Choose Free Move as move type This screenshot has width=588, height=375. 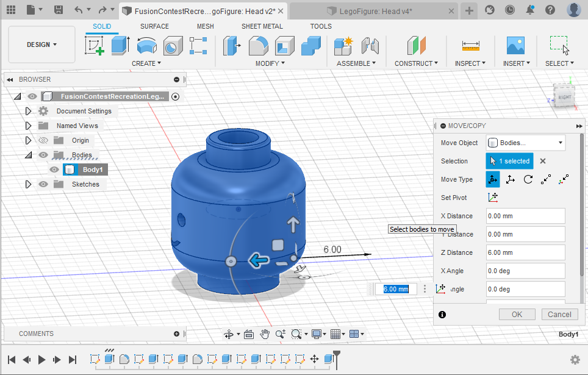493,179
